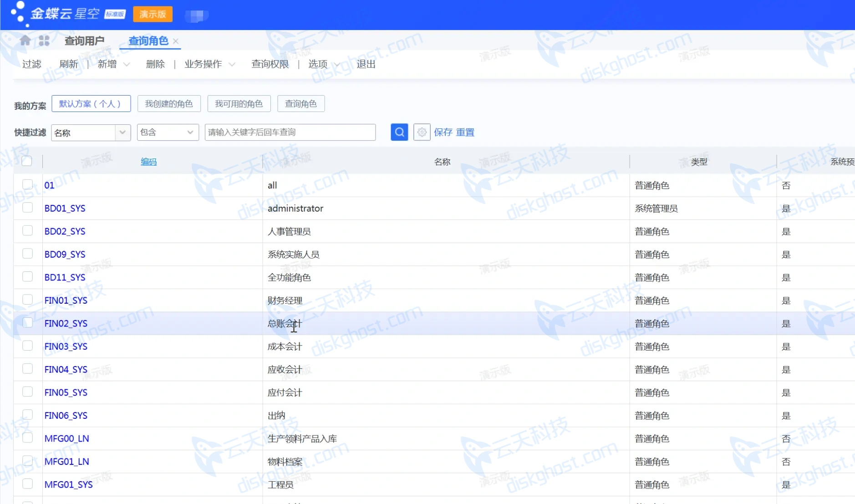Check the FIN05_SYS row checkbox
Screen dimensions: 855x504
[27, 392]
